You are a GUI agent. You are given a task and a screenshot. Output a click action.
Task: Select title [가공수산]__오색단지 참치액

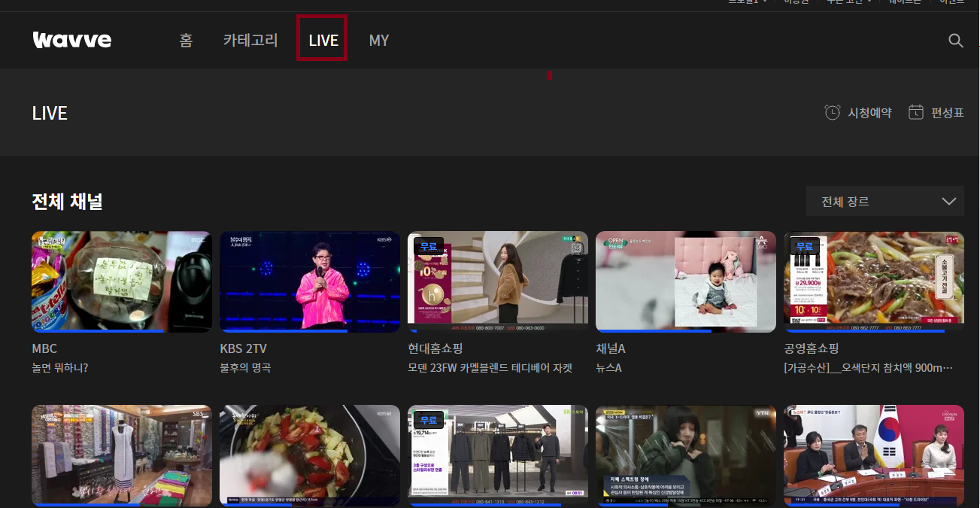(x=869, y=368)
